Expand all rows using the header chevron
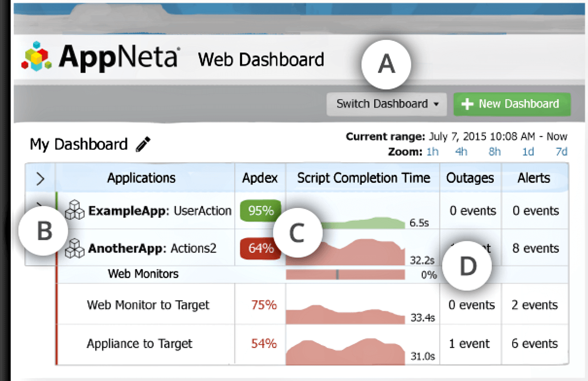This screenshot has width=588, height=381. (x=41, y=178)
